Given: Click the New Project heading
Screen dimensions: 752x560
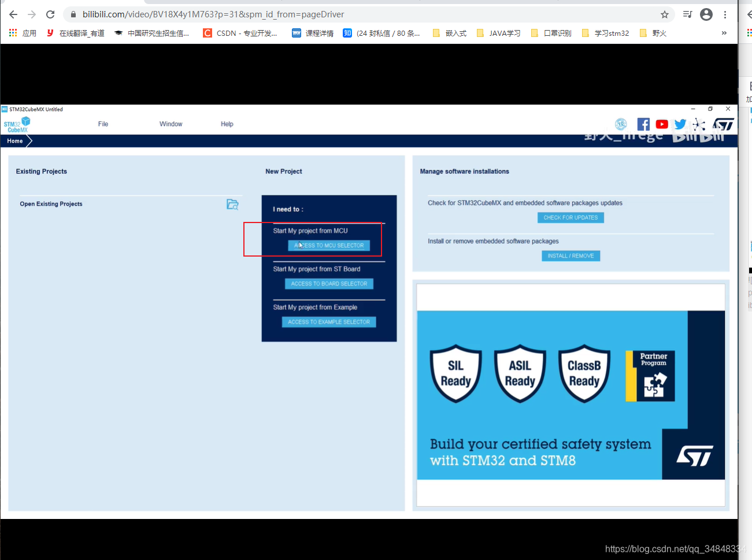Looking at the screenshot, I should 284,172.
